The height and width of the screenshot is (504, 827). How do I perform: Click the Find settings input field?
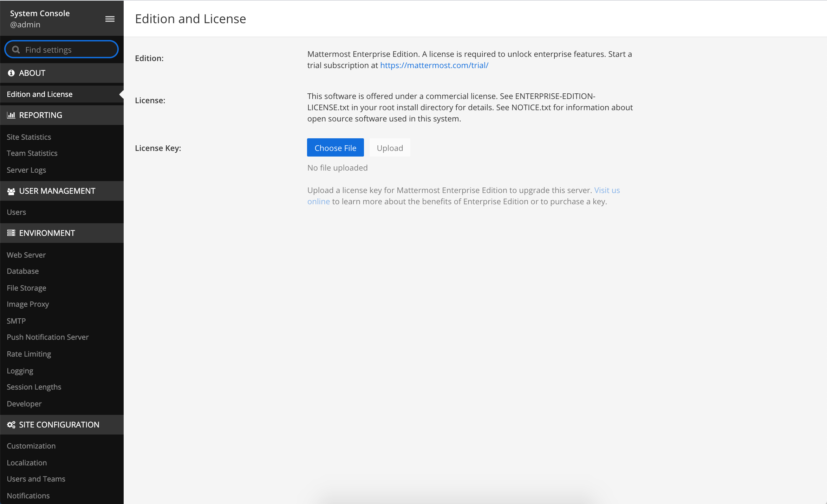[61, 49]
